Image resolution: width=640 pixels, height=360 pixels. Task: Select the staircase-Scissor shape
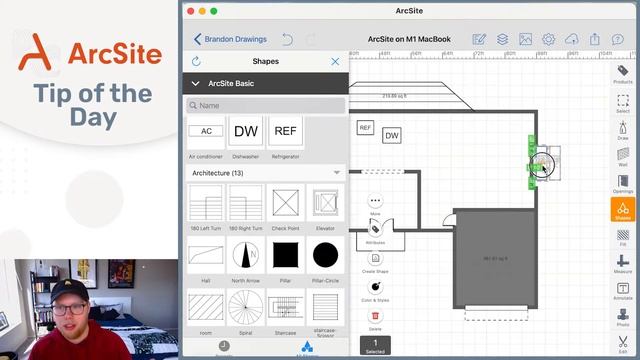(x=325, y=307)
